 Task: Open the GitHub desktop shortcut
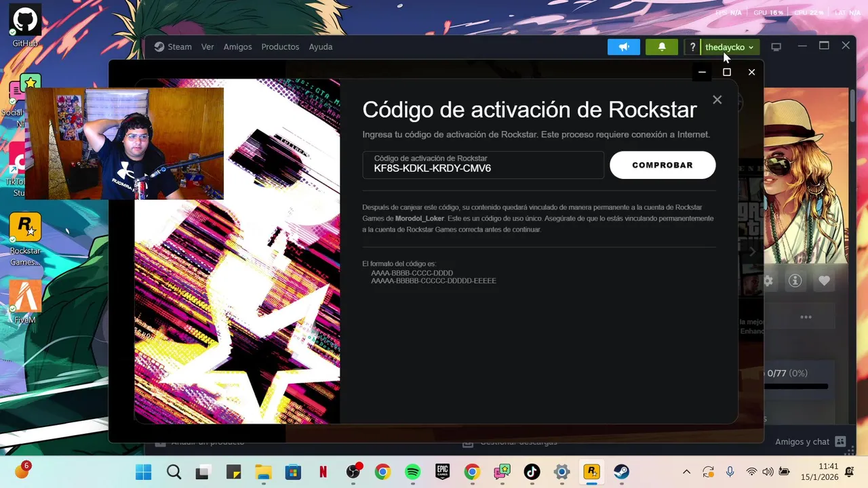point(25,24)
